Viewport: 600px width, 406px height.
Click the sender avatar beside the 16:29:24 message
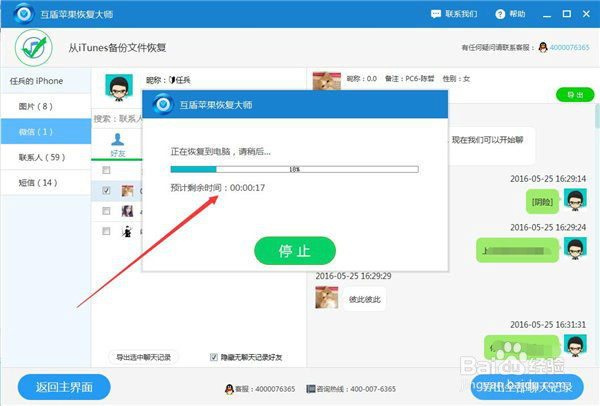[575, 248]
